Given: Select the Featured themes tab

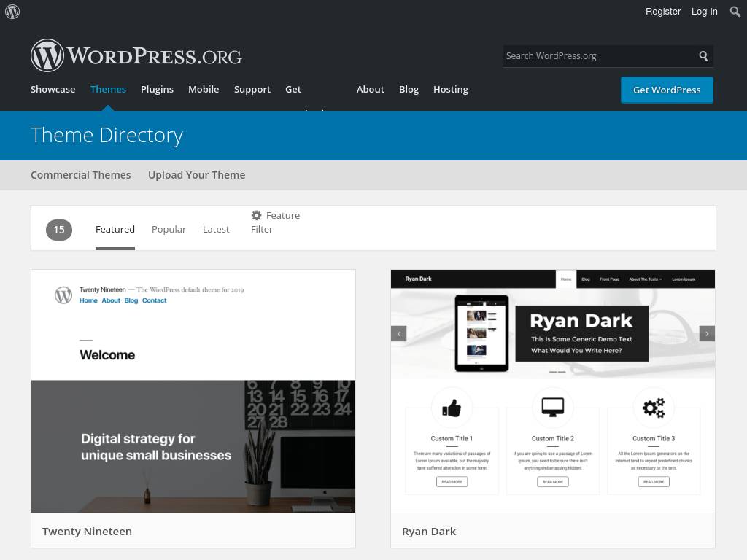Looking at the screenshot, I should [x=115, y=229].
